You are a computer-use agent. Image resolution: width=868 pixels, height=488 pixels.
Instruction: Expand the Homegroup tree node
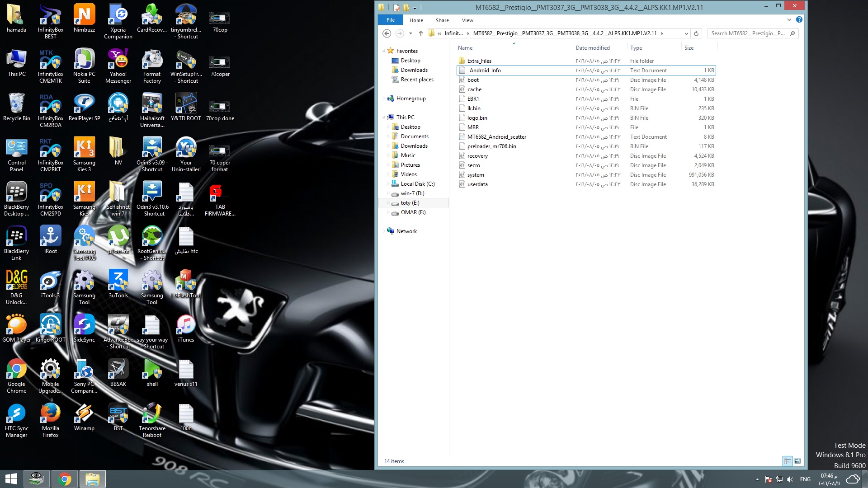[384, 99]
